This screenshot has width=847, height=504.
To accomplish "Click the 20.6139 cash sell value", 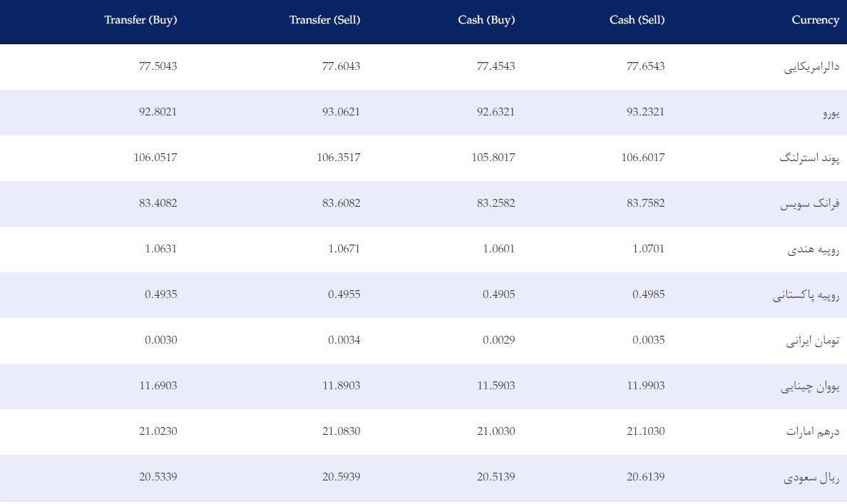I will (x=645, y=476).
